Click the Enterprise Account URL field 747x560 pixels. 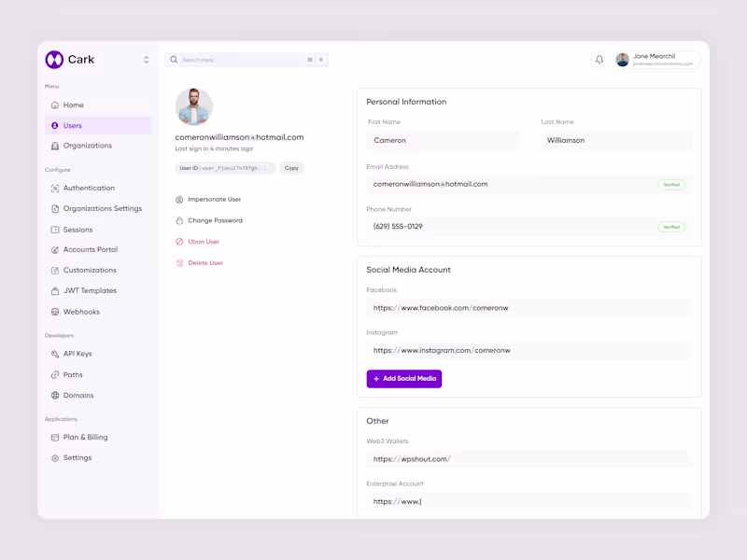pyautogui.click(x=529, y=501)
